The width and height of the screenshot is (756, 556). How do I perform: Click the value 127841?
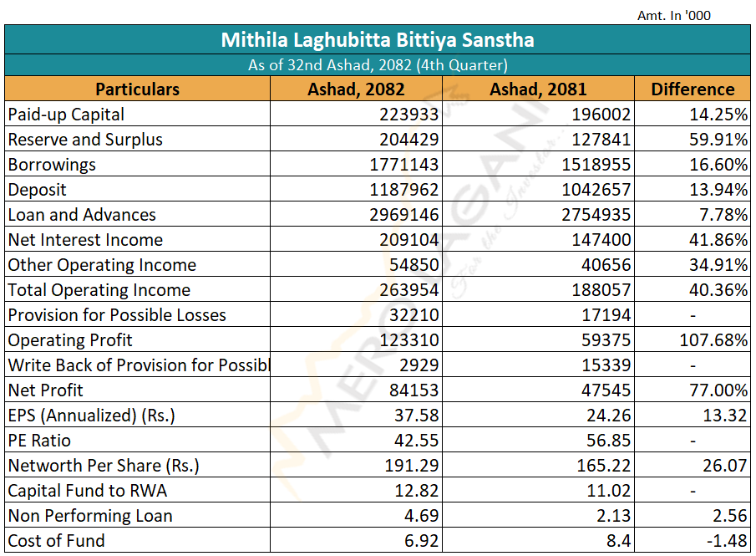[x=601, y=140]
